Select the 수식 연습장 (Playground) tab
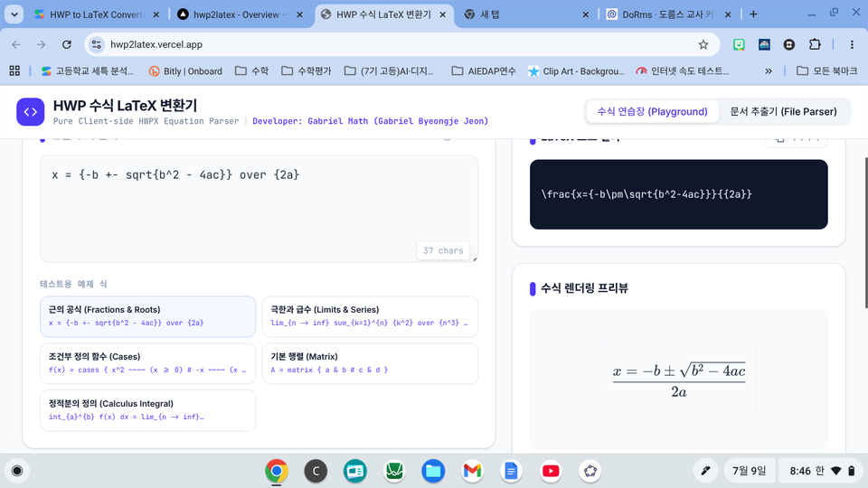This screenshot has height=488, width=868. (x=652, y=112)
